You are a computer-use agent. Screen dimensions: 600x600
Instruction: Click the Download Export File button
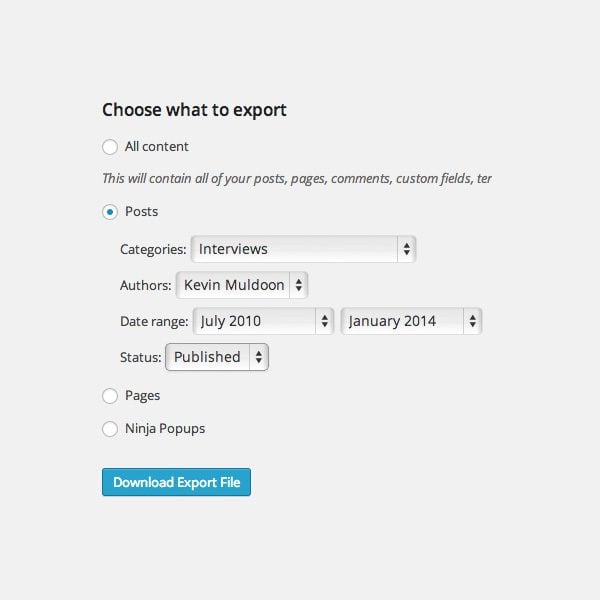(x=176, y=482)
